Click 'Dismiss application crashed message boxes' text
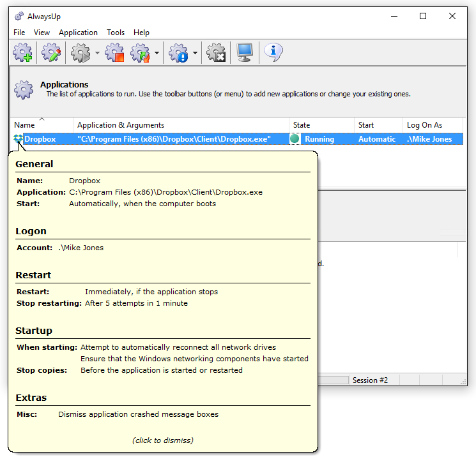 tap(139, 414)
